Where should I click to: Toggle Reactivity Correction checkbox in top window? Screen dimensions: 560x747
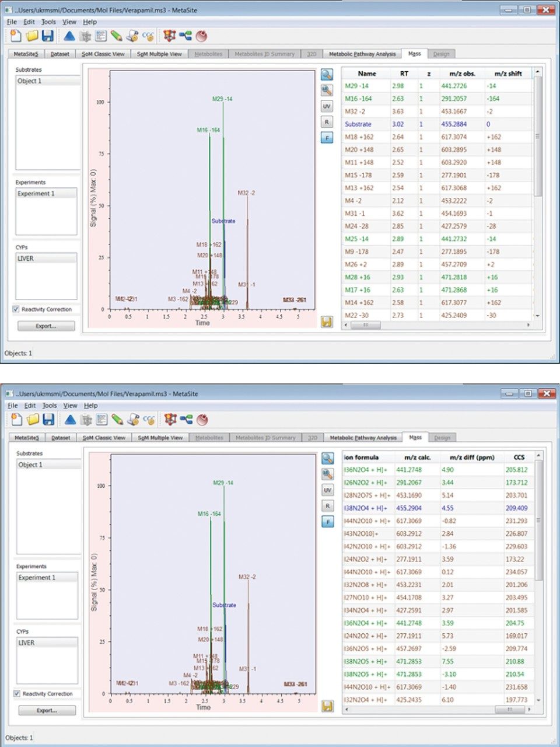pos(16,309)
